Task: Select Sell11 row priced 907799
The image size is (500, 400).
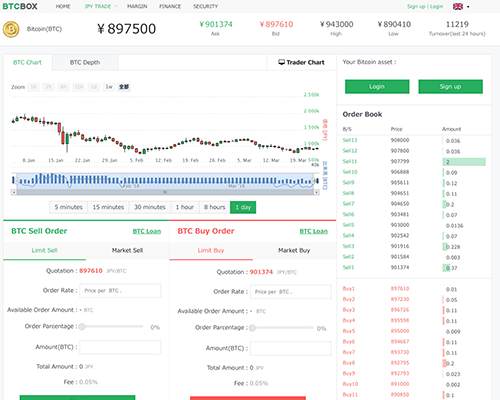Action: pyautogui.click(x=414, y=162)
